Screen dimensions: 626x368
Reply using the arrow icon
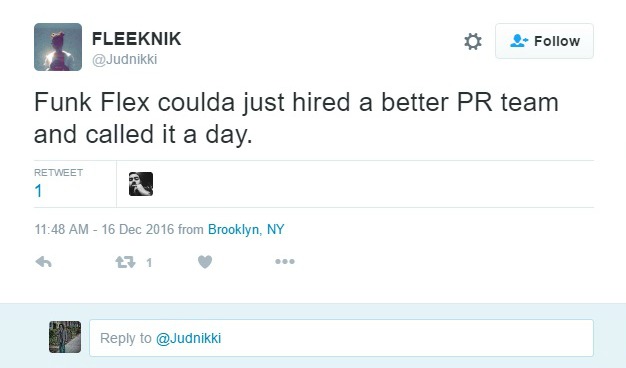point(44,262)
